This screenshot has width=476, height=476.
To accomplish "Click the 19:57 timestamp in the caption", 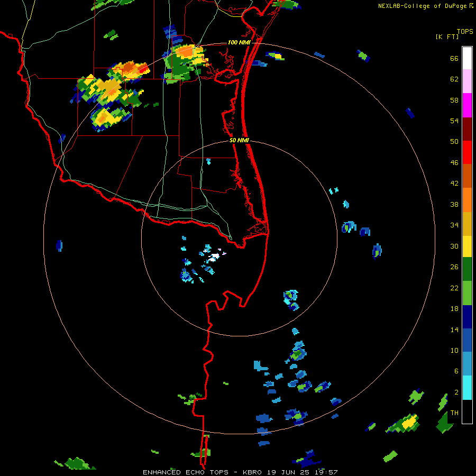I will tap(326, 472).
